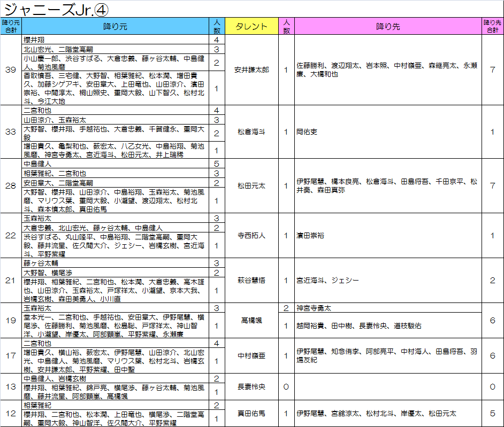
Task: Select the talent cell 安井謙太郎
Action: [251, 69]
